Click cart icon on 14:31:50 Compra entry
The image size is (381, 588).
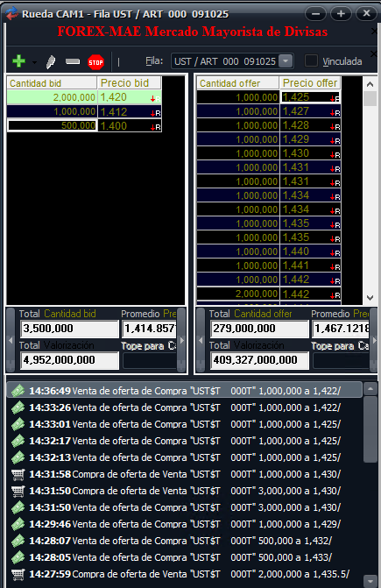tap(18, 491)
